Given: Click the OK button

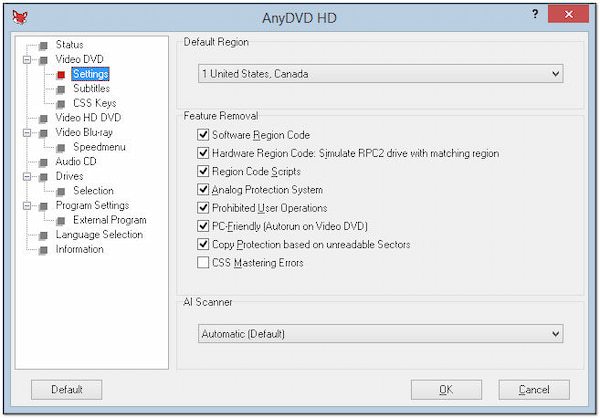Looking at the screenshot, I should coord(446,390).
